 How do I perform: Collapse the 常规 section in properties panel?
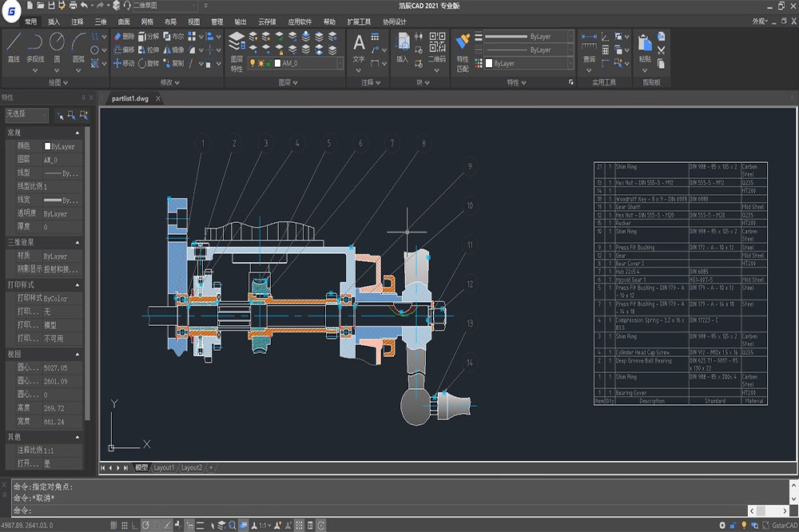click(x=78, y=133)
